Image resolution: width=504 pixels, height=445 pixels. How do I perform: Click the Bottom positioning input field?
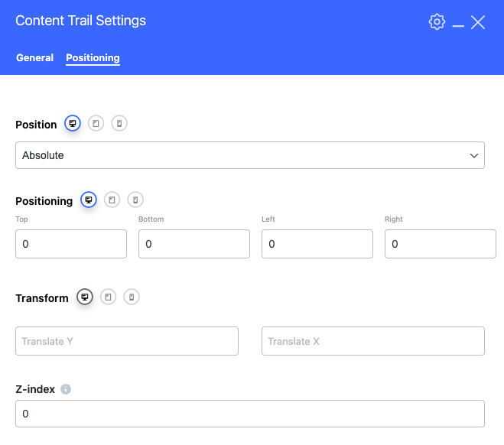point(194,244)
